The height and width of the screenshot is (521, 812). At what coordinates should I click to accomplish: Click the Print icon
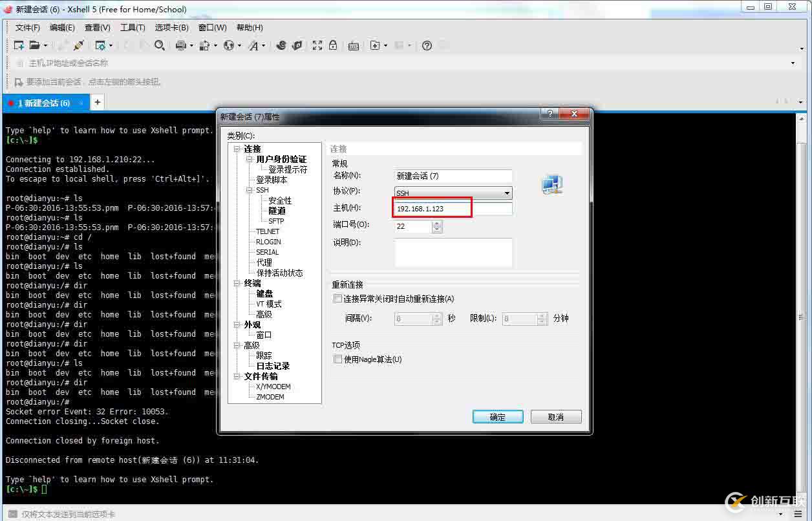coord(181,45)
